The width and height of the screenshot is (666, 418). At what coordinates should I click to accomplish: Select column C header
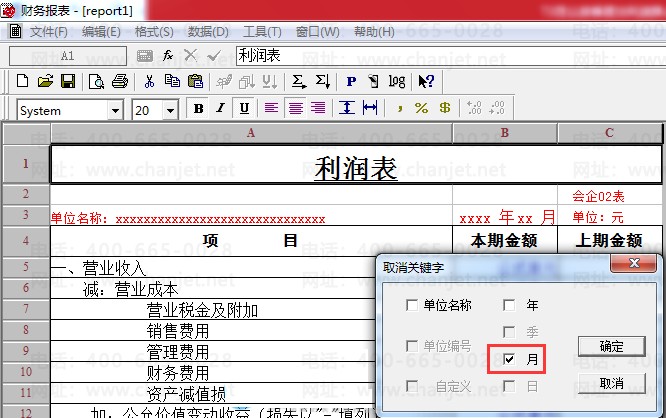coord(610,133)
